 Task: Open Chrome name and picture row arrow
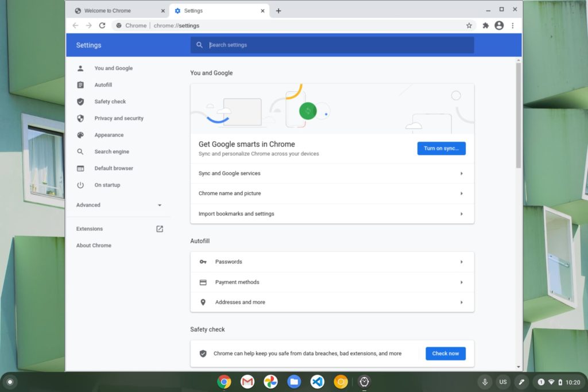click(x=461, y=194)
